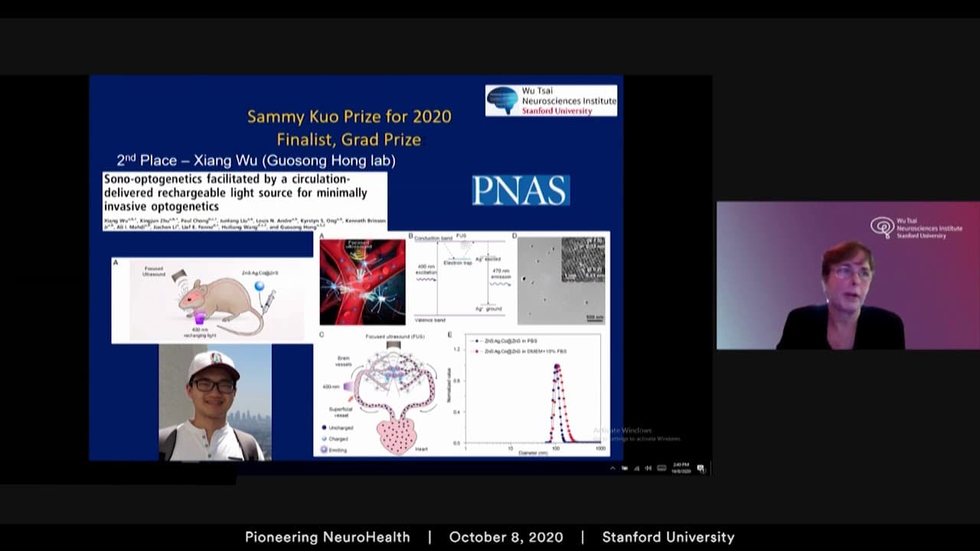Click the red neuron vessel illustration panel A

pos(363,282)
